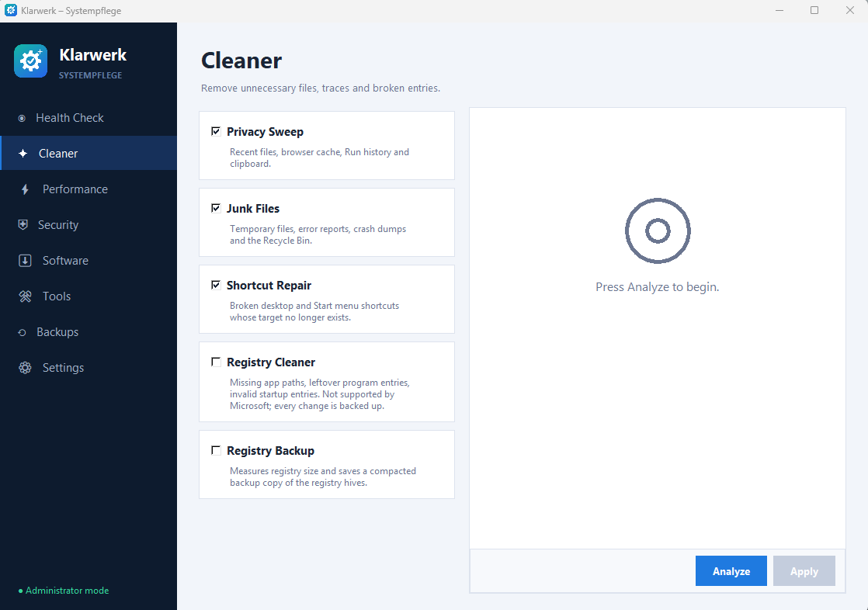Click the target circle placeholder icon

(658, 230)
